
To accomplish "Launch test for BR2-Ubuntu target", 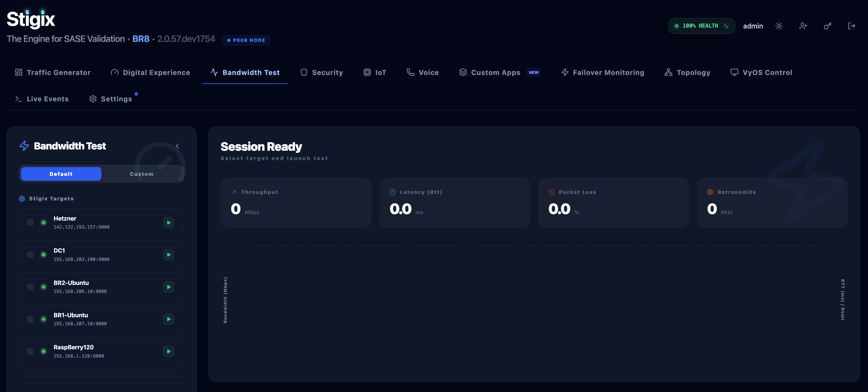I will (x=168, y=287).
